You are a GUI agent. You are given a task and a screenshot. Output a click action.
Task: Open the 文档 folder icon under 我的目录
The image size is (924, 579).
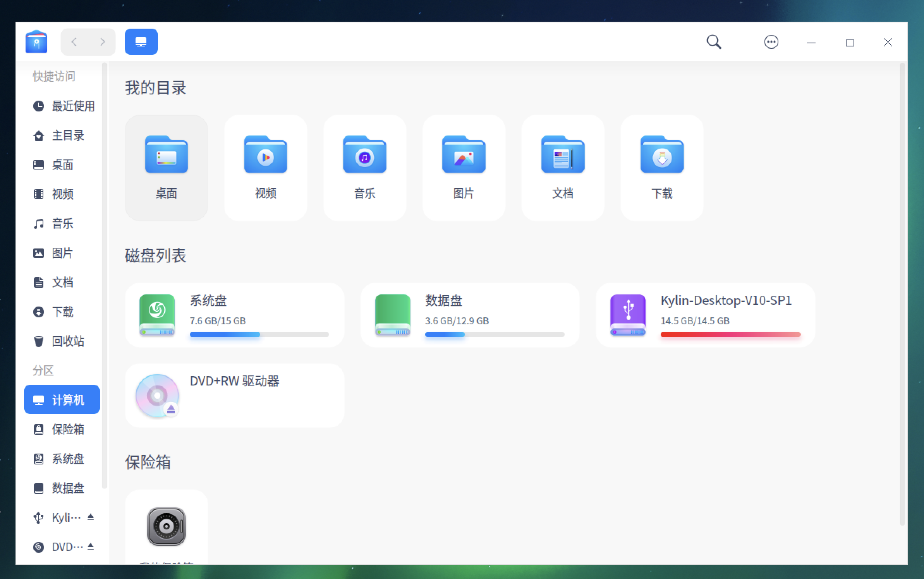563,155
